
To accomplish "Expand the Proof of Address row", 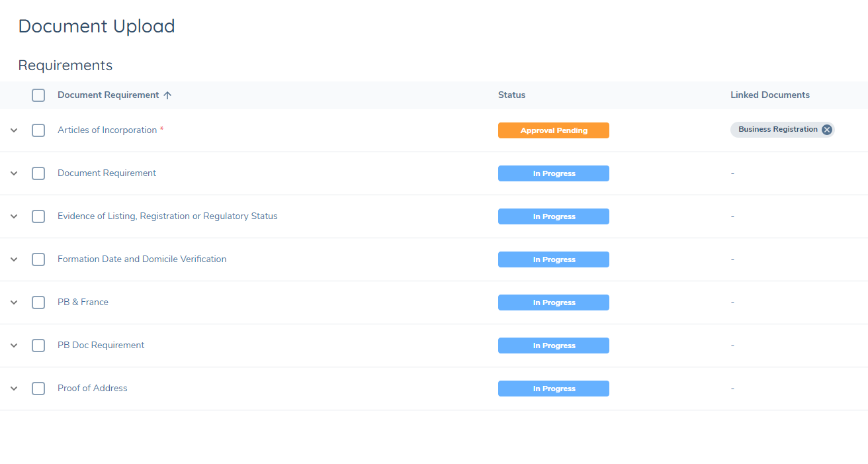I will (14, 389).
